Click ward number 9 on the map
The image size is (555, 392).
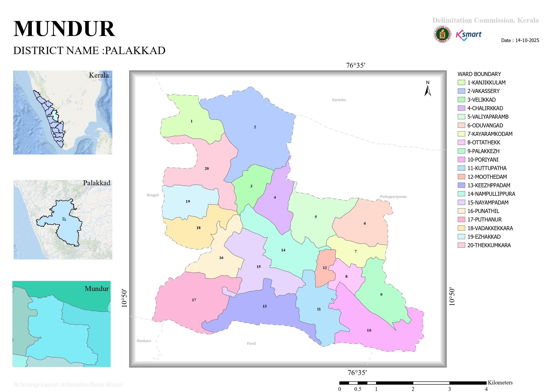click(x=381, y=295)
